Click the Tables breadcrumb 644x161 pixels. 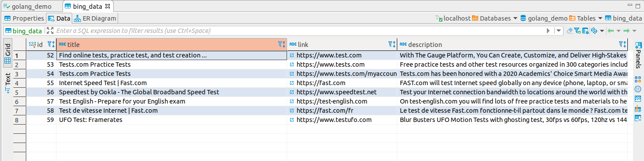pos(582,18)
